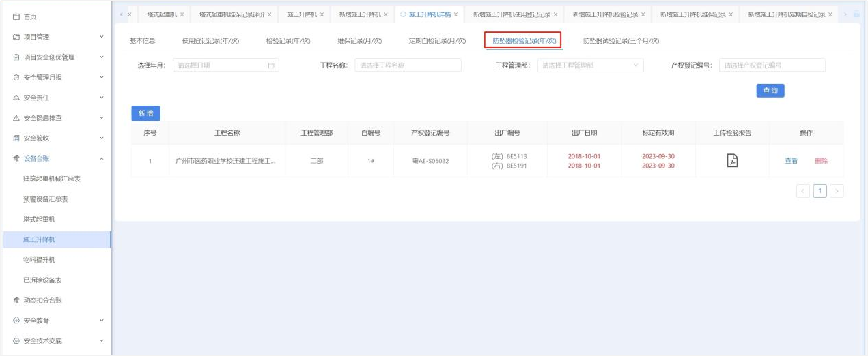Click the 新增 add button
The width and height of the screenshot is (868, 356).
tap(145, 113)
